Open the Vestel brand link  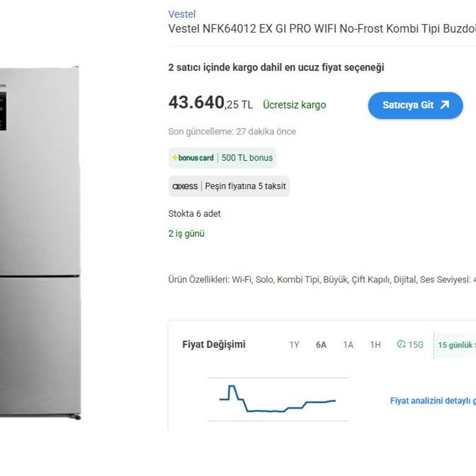point(182,14)
